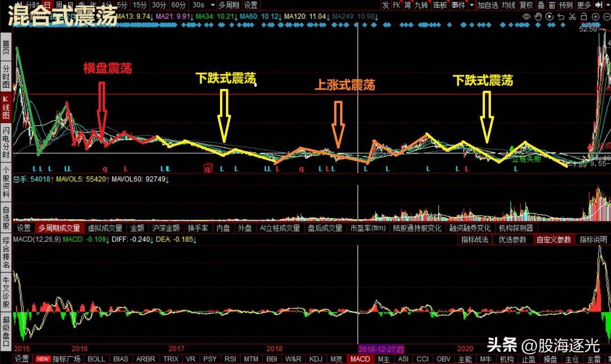Viewport: 611px width, 364px height.
Task: Toggle the eye visibility icon above the chart
Action: 526,17
